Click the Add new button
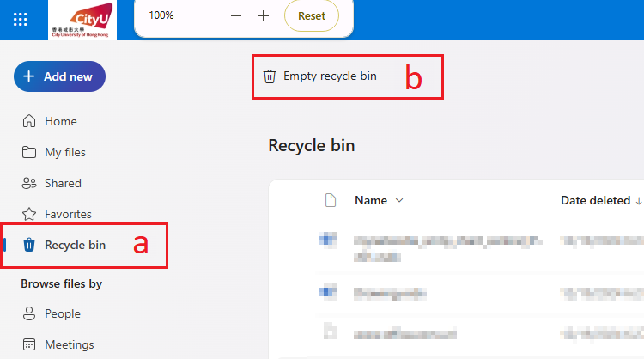 point(59,76)
